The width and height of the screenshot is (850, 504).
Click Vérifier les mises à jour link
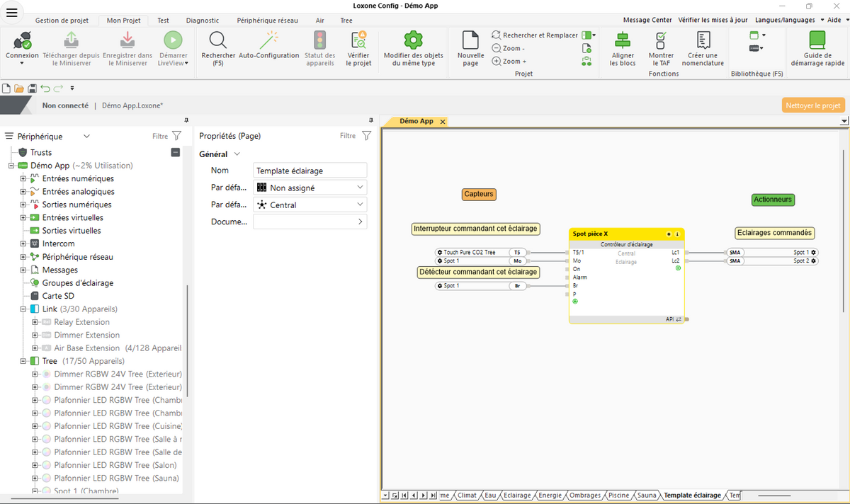pos(715,20)
